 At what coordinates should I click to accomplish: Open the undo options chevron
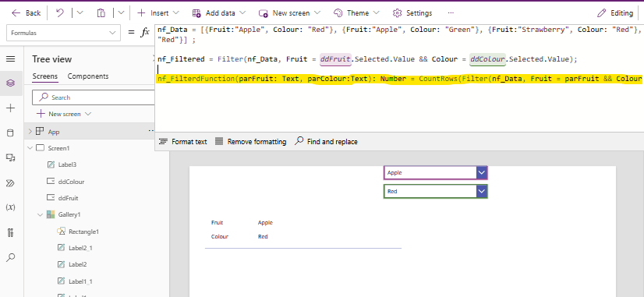(80, 13)
